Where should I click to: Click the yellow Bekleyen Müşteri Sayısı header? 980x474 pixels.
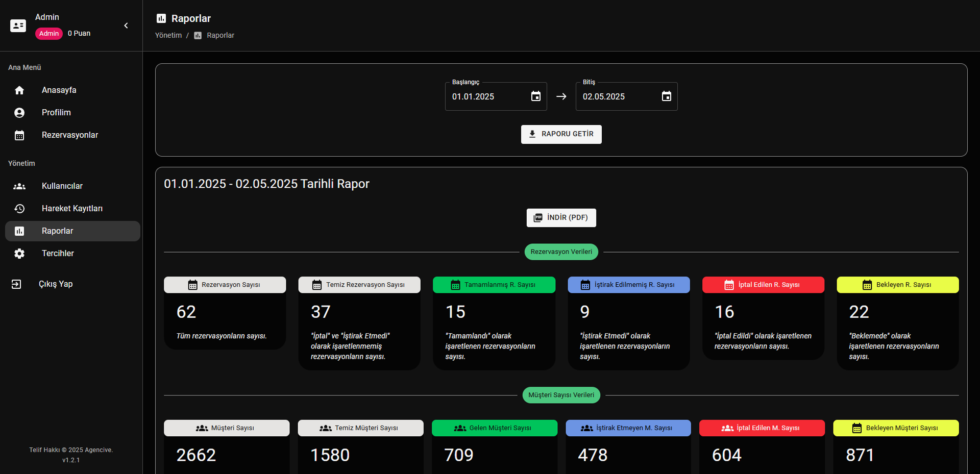[896, 428]
